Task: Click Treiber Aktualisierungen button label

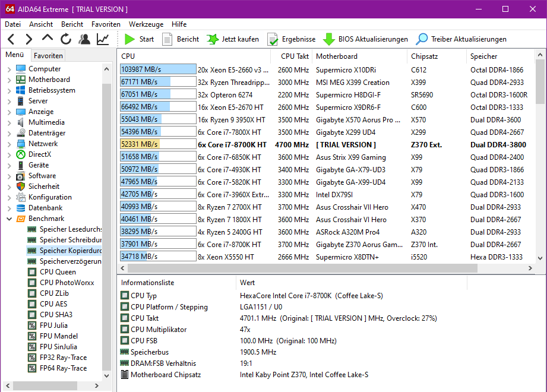Action: click(469, 39)
